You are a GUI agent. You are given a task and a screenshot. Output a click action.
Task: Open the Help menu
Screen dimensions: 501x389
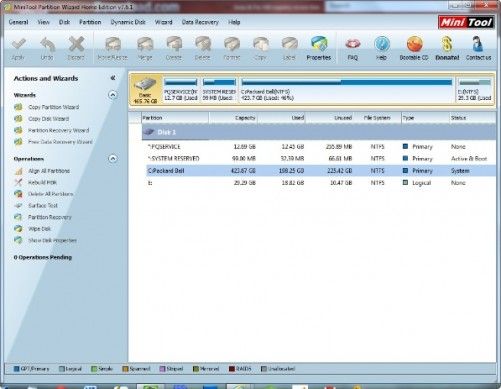[234, 22]
